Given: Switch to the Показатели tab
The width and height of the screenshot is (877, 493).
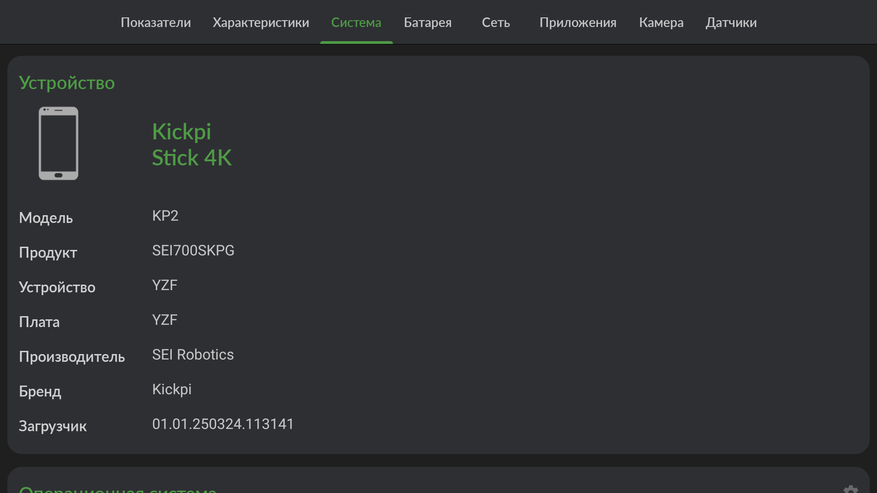Looking at the screenshot, I should [x=156, y=22].
